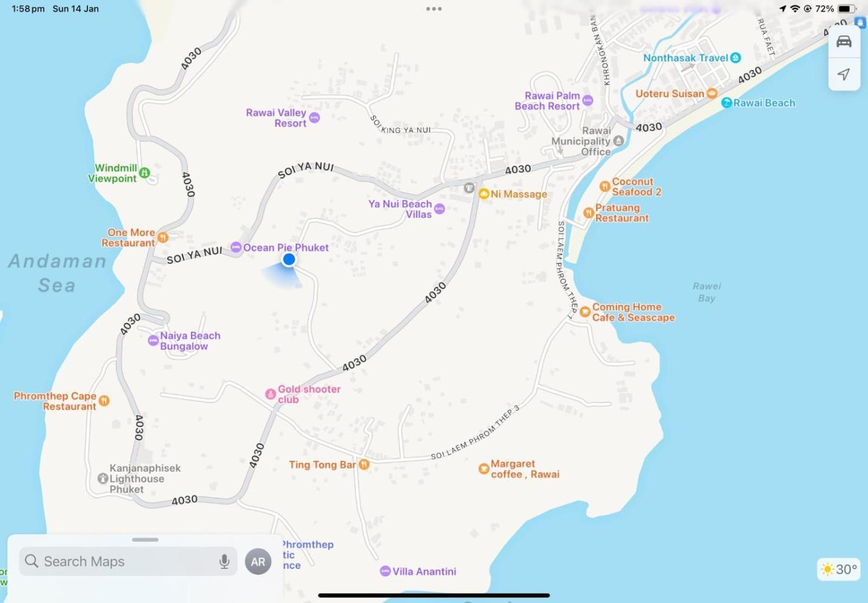
Task: Select the Rawai Beach marker
Action: pos(726,103)
